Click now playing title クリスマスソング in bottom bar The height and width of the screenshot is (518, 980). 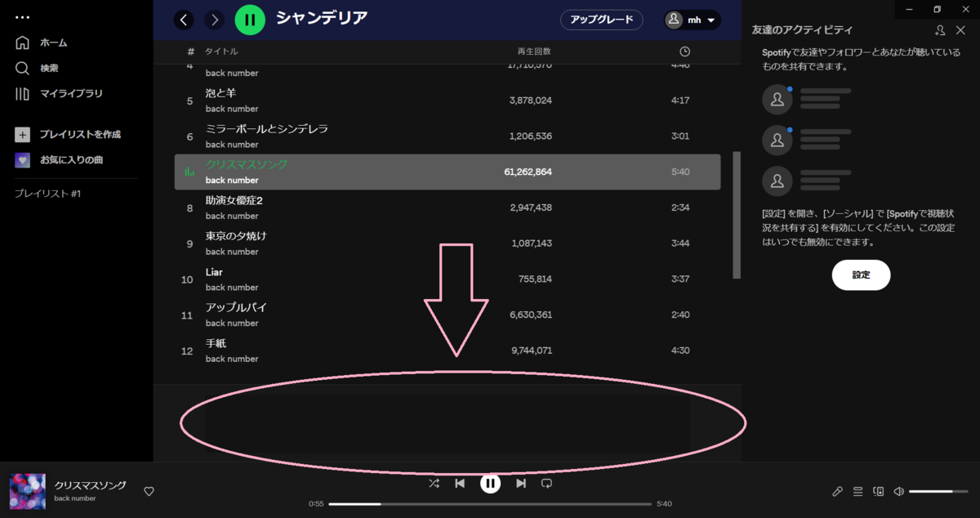pos(91,485)
